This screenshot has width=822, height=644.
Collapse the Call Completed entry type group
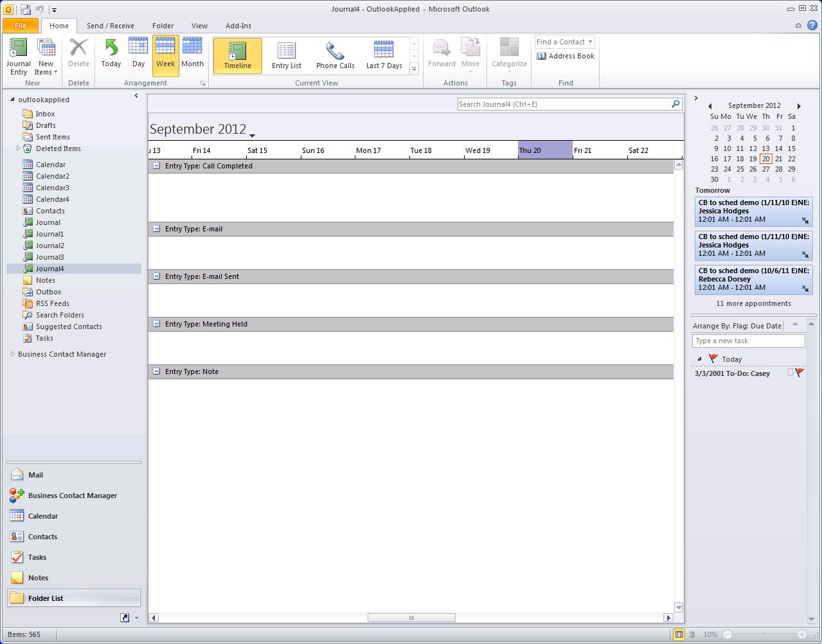click(156, 166)
